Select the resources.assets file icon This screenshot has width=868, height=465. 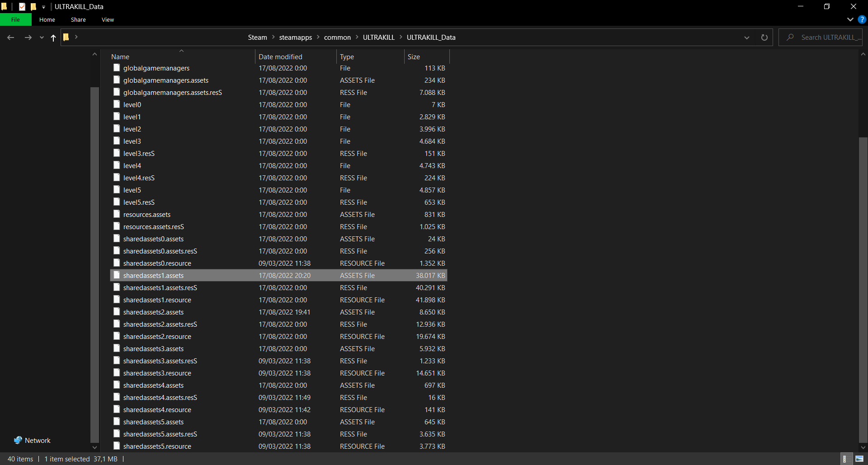(117, 214)
